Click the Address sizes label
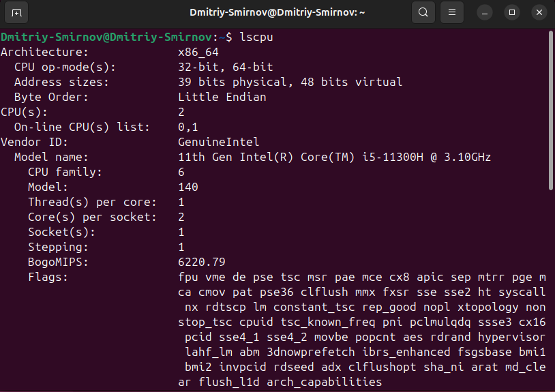This screenshot has width=555, height=392. coord(61,82)
